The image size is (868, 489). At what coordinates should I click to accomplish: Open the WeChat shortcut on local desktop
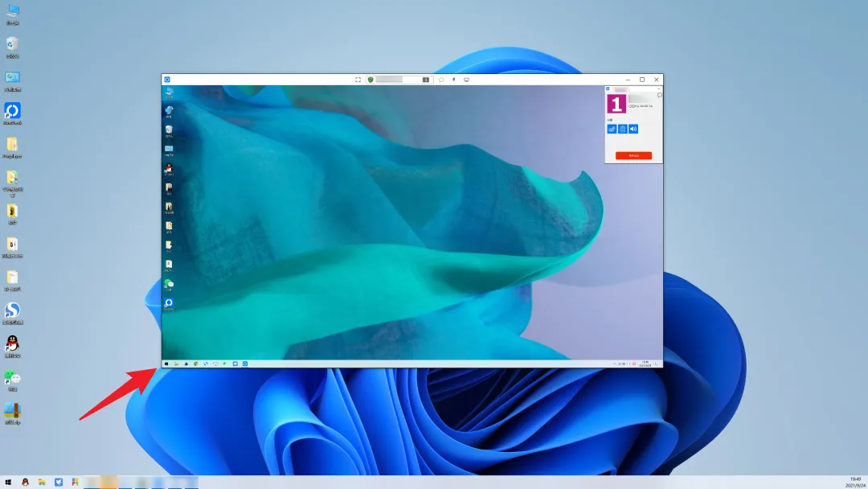pos(12,380)
